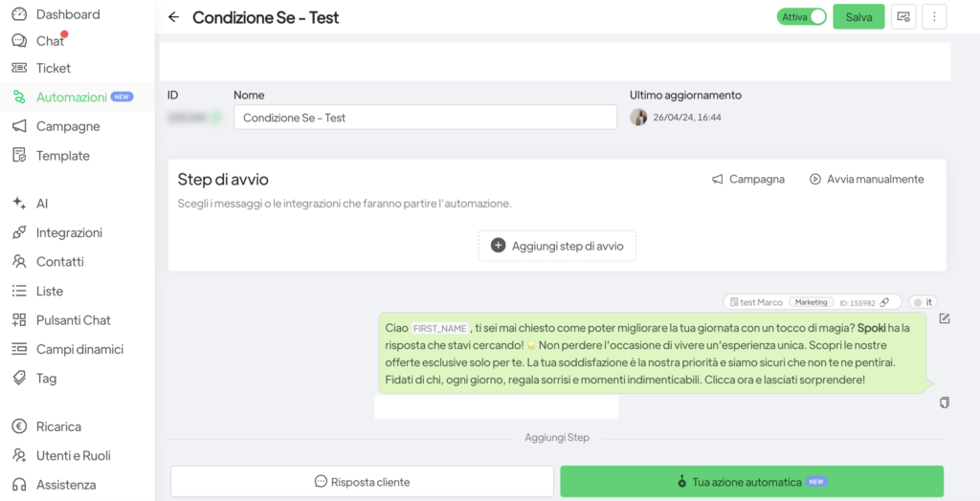Select Campagna start option
This screenshot has height=501, width=980.
[x=747, y=179]
